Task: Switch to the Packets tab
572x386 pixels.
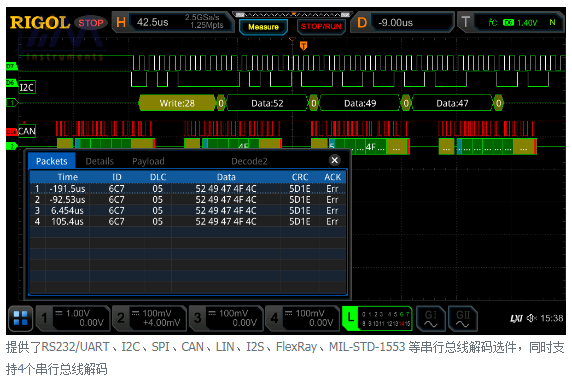Action: coord(52,161)
